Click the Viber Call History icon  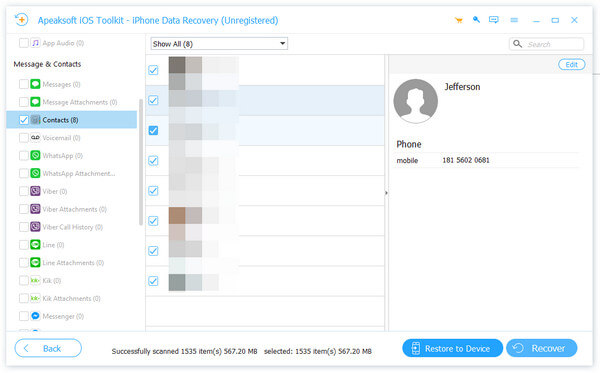point(35,227)
